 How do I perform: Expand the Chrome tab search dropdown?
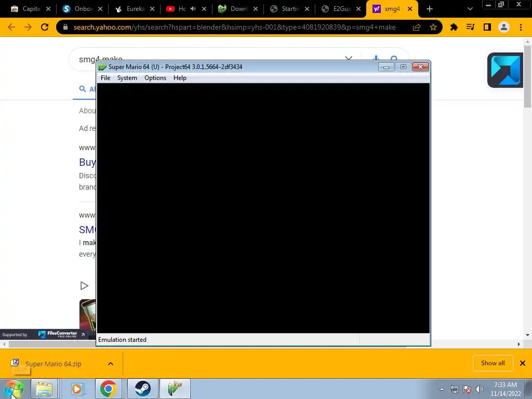coord(470,9)
